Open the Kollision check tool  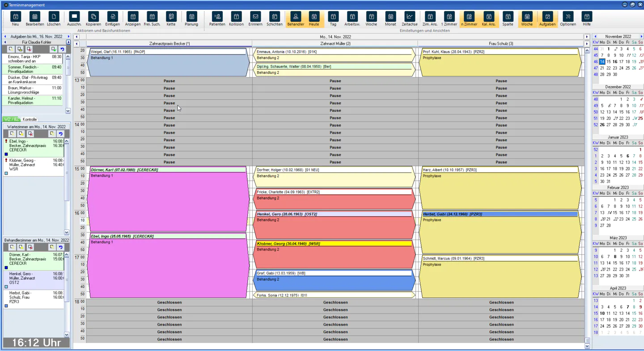[x=236, y=19]
